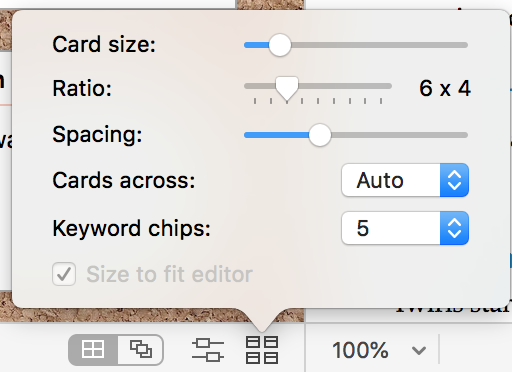Click gray unfilled Spacing slider track

click(399, 135)
